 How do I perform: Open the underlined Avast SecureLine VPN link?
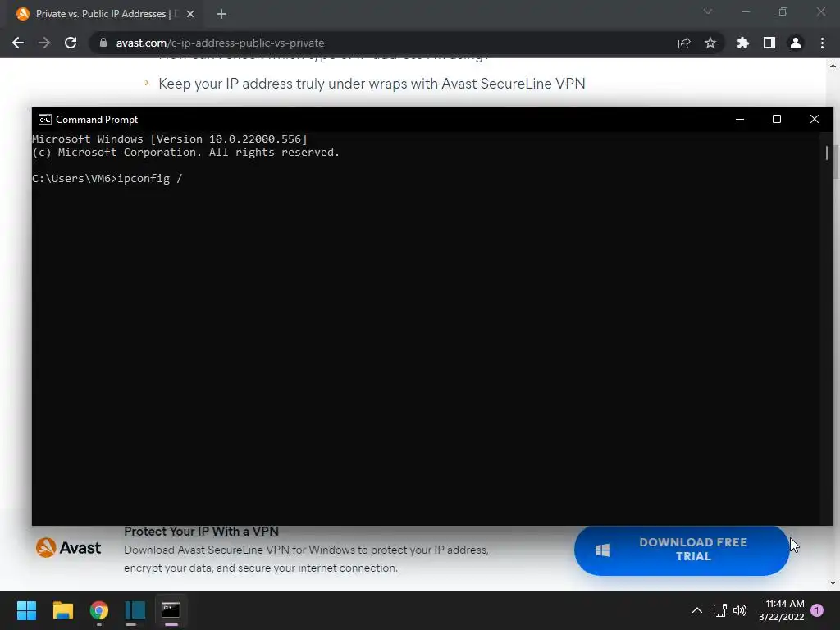(233, 550)
